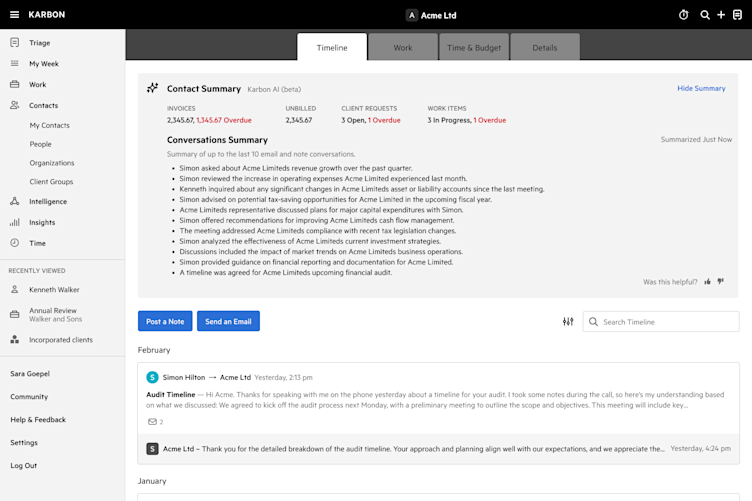
Task: Click Simon Hilton's teal avatar
Action: (153, 377)
